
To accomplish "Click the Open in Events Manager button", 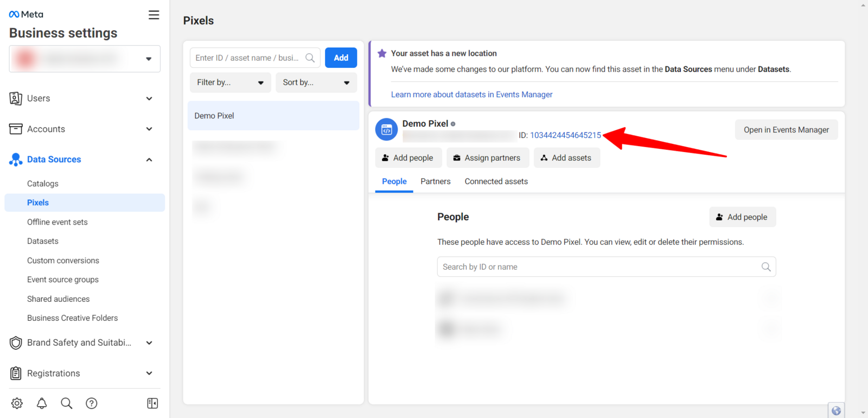I will 786,130.
